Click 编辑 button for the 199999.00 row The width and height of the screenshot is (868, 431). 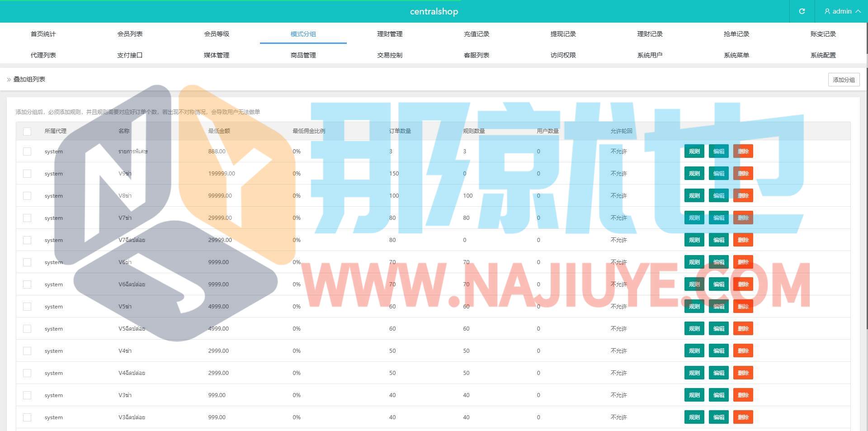[718, 174]
